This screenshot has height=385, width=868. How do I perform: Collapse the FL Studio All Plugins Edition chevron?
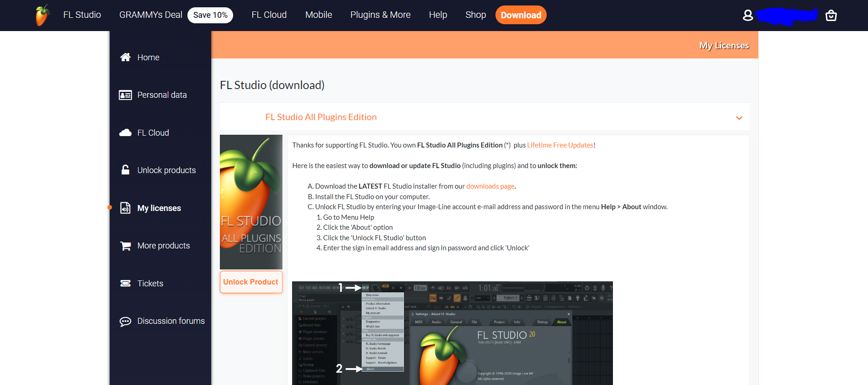click(x=739, y=118)
